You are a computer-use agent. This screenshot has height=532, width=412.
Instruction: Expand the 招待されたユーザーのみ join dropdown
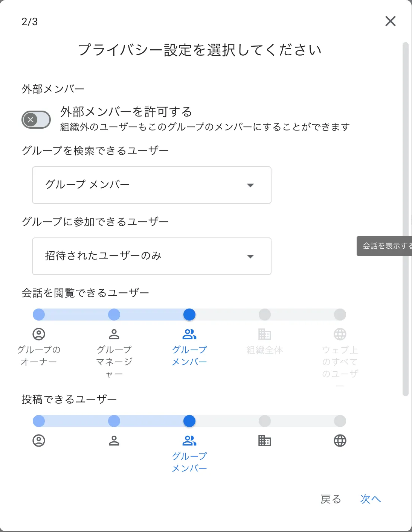(152, 256)
